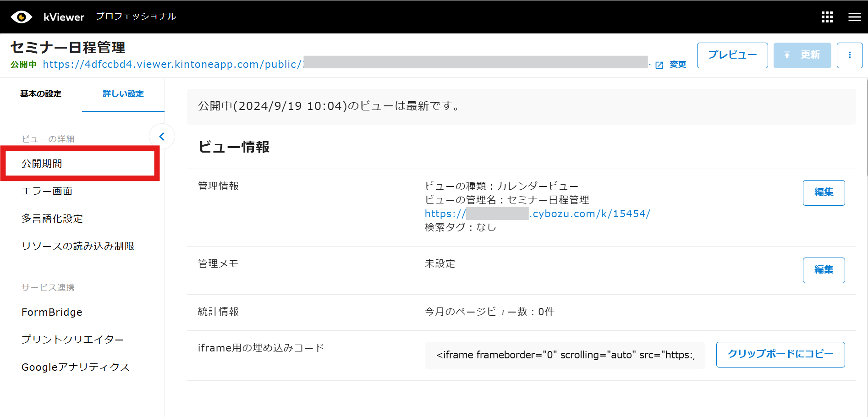This screenshot has height=417, width=868.
Task: Open プリントクリエイター integration
Action: (x=72, y=340)
